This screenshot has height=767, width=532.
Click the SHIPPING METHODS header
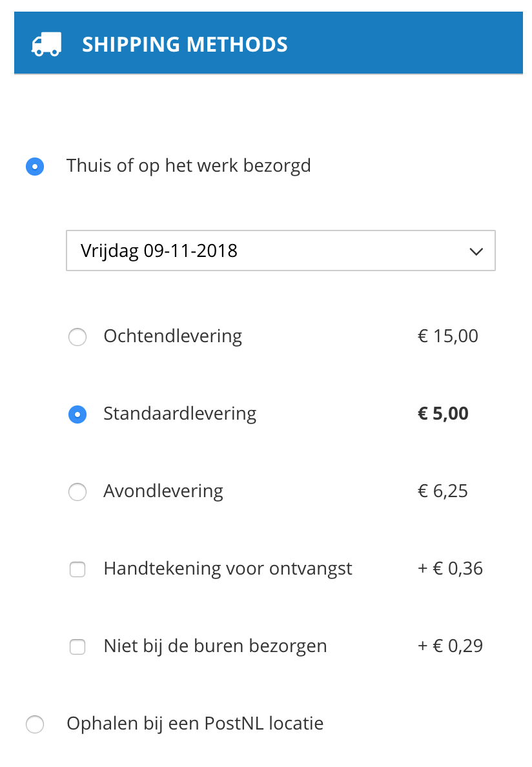tap(185, 44)
